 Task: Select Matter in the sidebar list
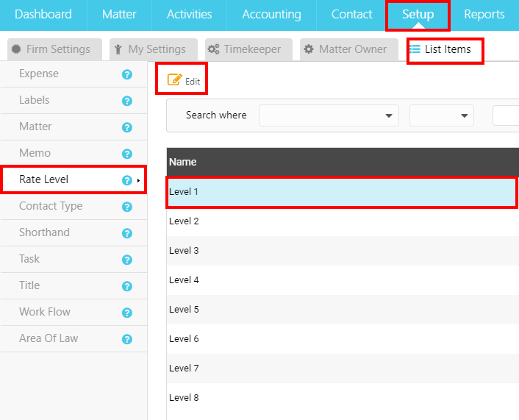pos(74,127)
